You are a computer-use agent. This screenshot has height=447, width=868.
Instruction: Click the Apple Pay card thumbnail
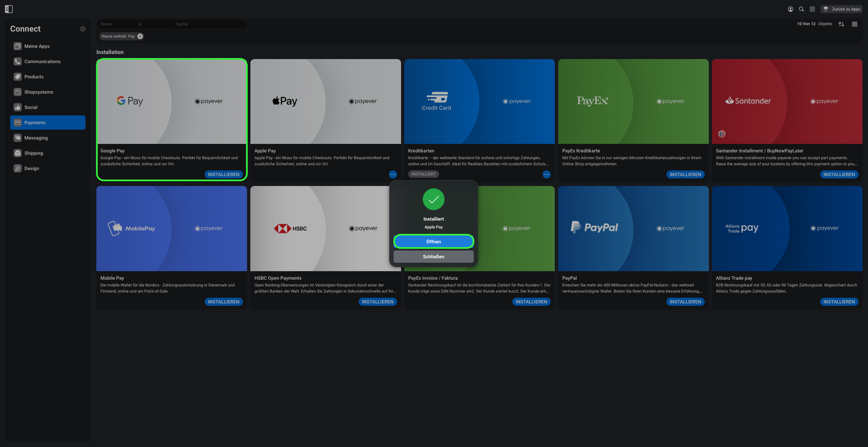pos(326,101)
